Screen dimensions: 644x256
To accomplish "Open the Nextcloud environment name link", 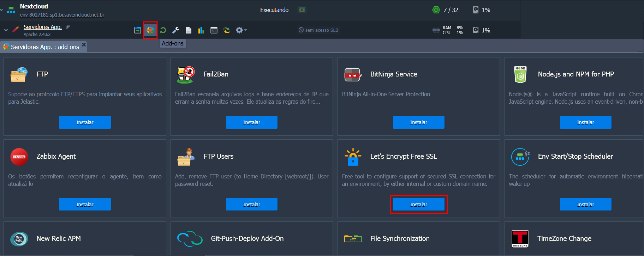I will pos(34,6).
